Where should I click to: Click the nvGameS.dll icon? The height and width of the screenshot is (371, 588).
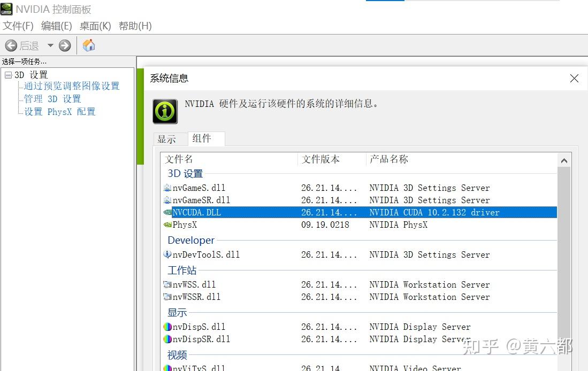point(167,188)
